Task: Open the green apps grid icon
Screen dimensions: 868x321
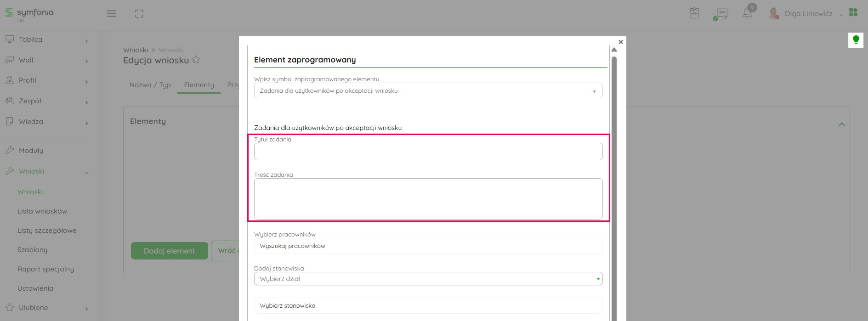Action: [x=853, y=12]
